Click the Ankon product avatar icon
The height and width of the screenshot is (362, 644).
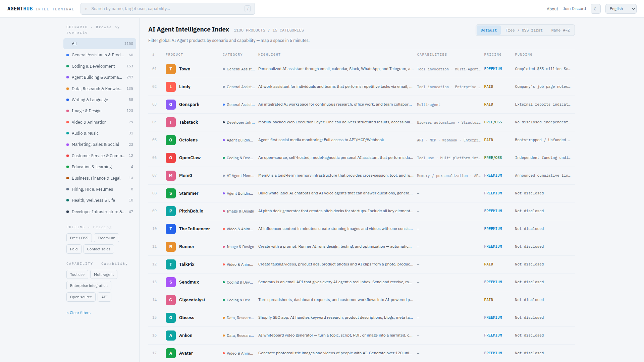[171, 336]
